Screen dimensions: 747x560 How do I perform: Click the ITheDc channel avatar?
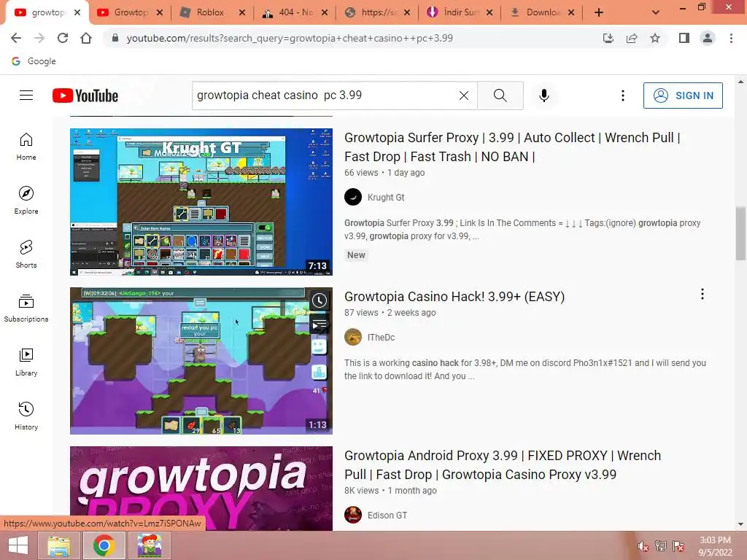point(353,337)
